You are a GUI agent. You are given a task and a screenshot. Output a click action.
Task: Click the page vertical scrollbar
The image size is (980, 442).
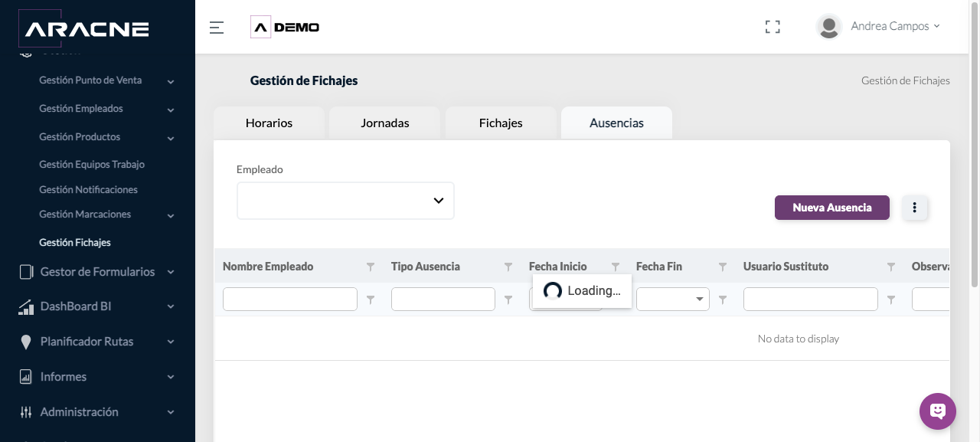pyautogui.click(x=975, y=146)
